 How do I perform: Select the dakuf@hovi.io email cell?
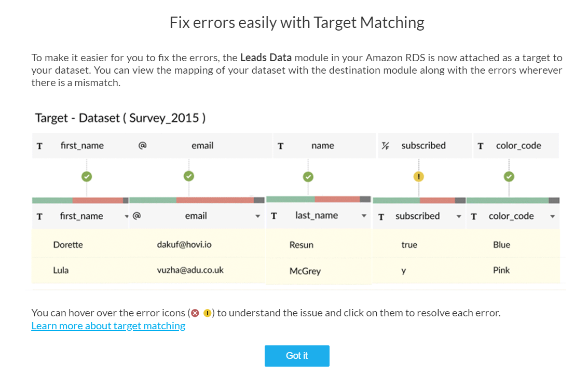pos(184,245)
